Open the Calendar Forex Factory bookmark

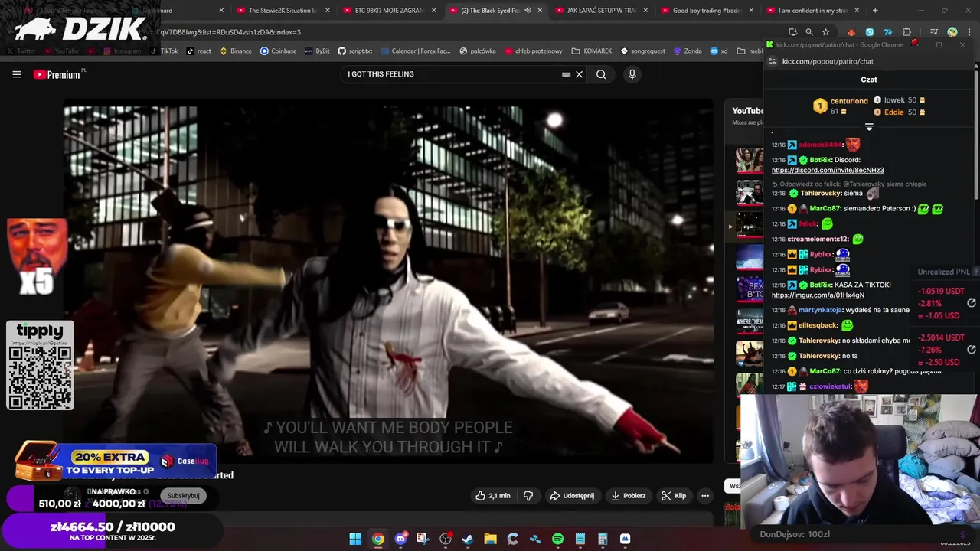(415, 51)
